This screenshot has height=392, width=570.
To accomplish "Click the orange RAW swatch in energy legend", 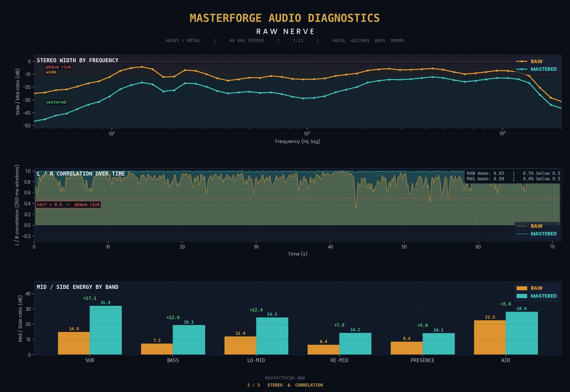I will click(522, 288).
